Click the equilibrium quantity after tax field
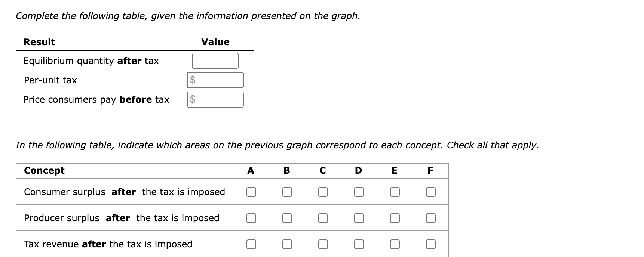The image size is (644, 257). (x=215, y=60)
